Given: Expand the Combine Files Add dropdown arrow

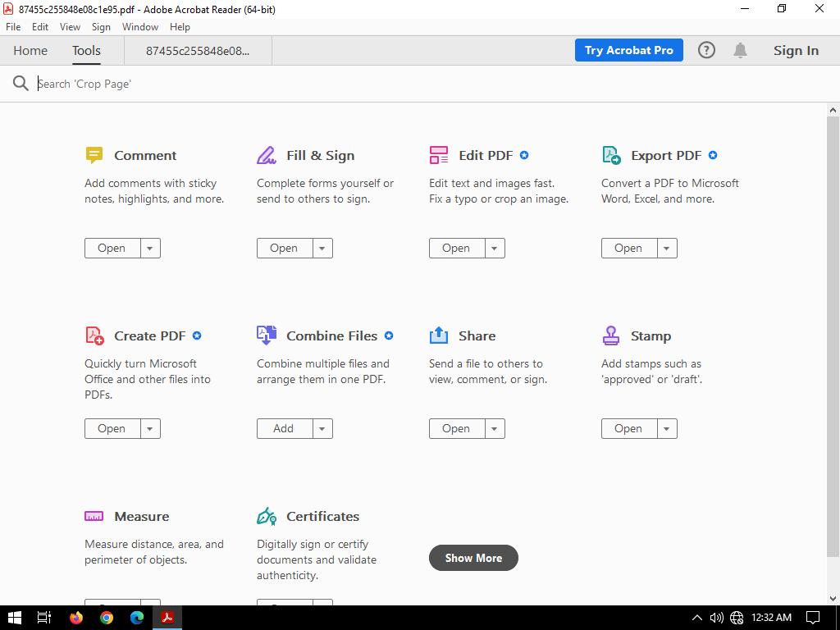Looking at the screenshot, I should click(322, 428).
